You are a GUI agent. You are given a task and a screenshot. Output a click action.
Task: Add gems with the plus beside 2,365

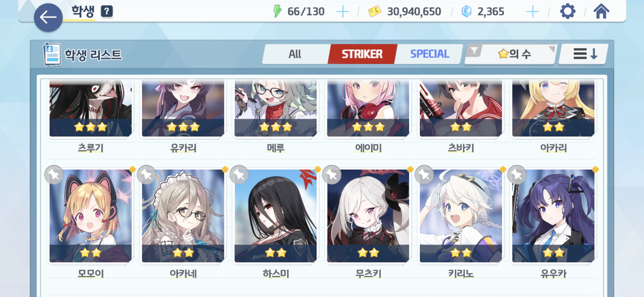tap(533, 12)
